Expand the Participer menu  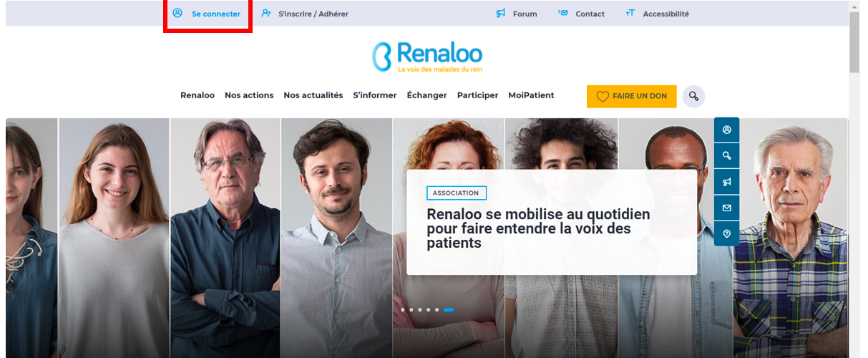[478, 95]
